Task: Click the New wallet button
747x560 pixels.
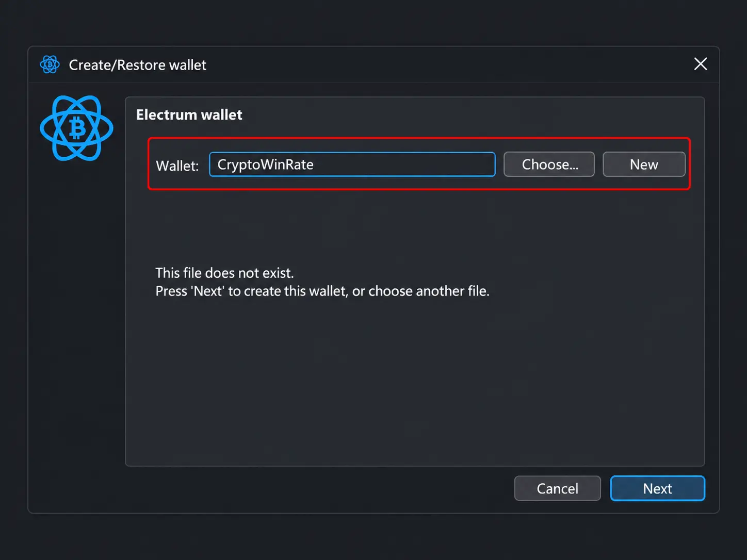Action: click(644, 164)
